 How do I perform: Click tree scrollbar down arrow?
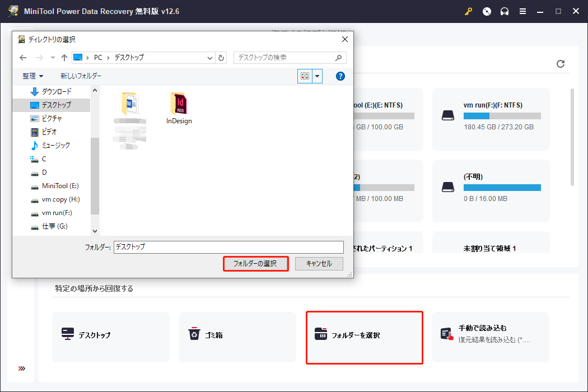click(95, 231)
